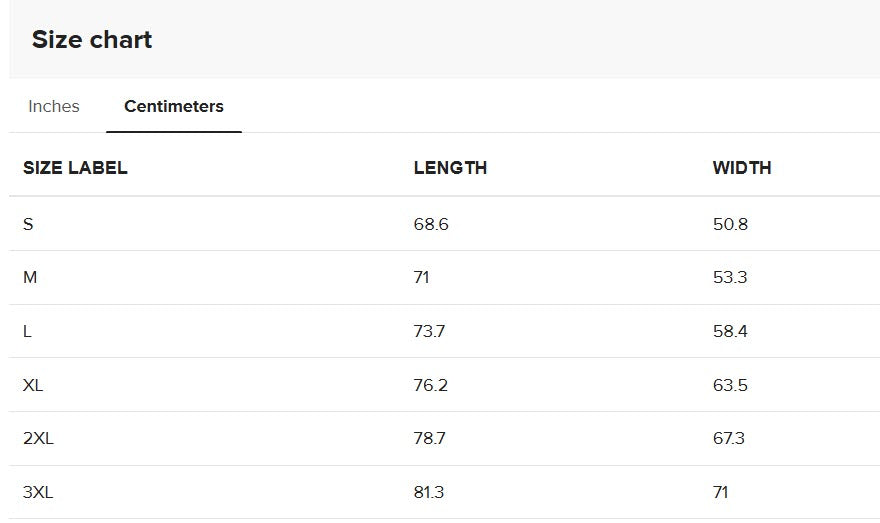Select the Centimeters tab
This screenshot has height=523, width=880.
click(174, 106)
